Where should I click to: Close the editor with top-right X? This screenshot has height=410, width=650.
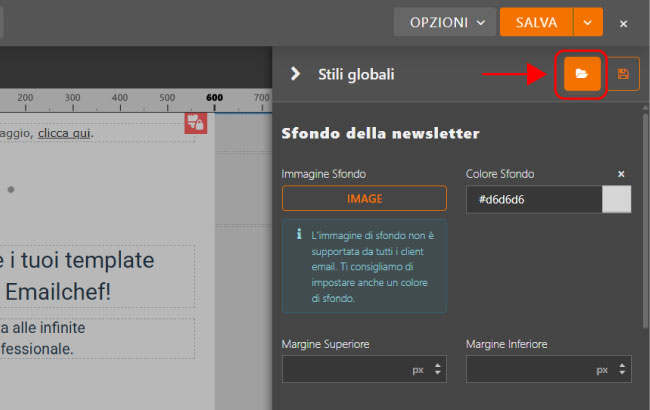pos(624,22)
